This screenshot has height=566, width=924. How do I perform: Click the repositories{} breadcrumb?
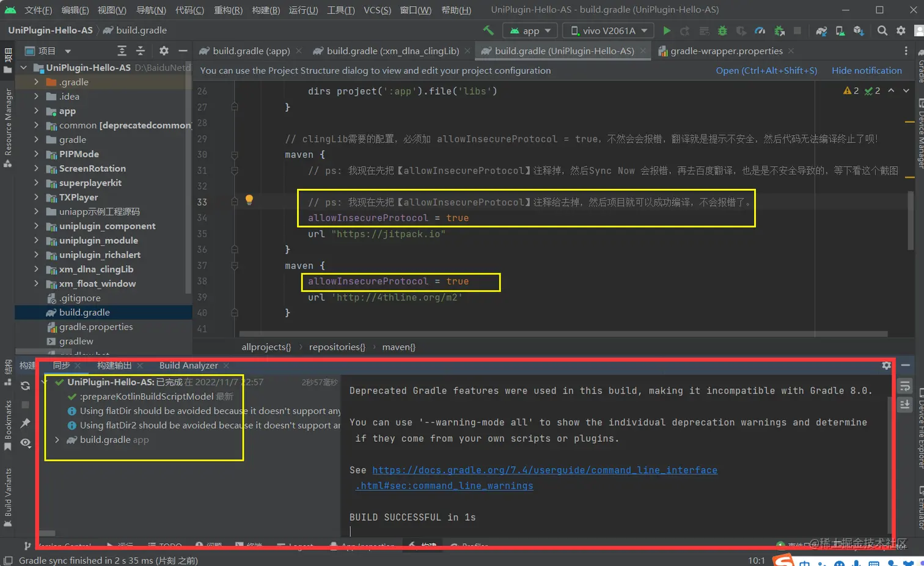click(x=337, y=347)
